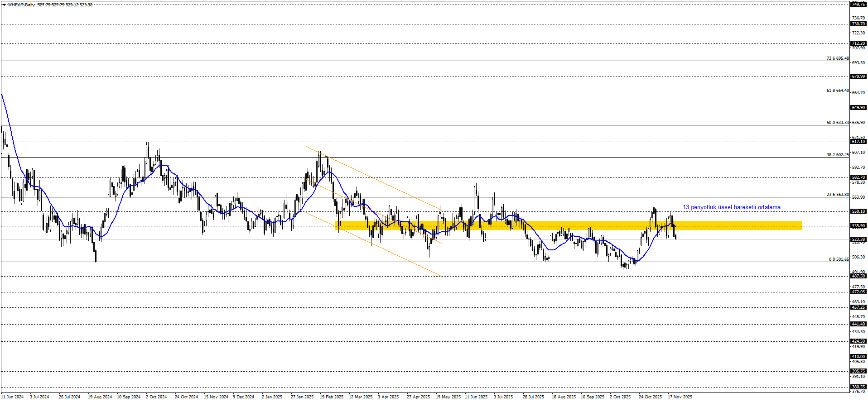This screenshot has width=868, height=402.
Task: Click the 73.6 Fibonacci level label
Action: point(837,58)
